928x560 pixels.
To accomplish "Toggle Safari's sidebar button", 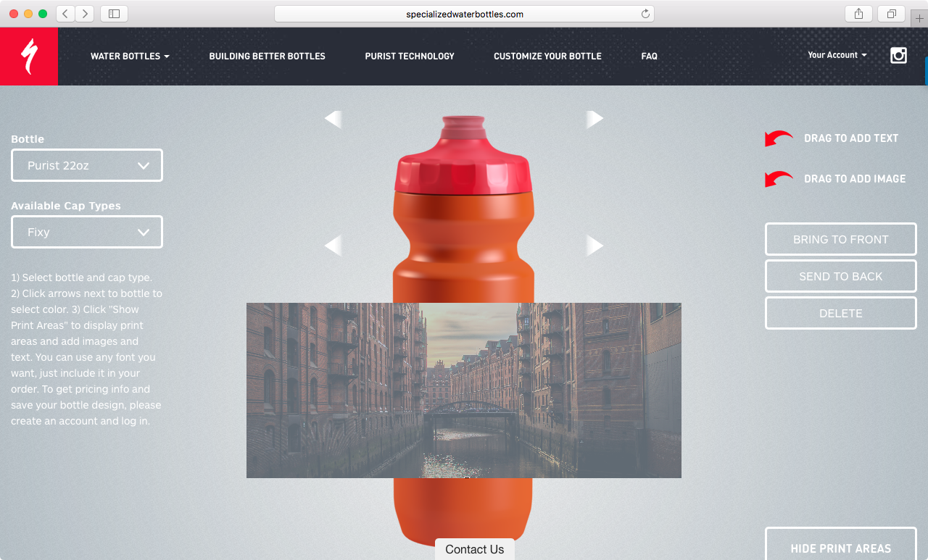I will pos(114,14).
